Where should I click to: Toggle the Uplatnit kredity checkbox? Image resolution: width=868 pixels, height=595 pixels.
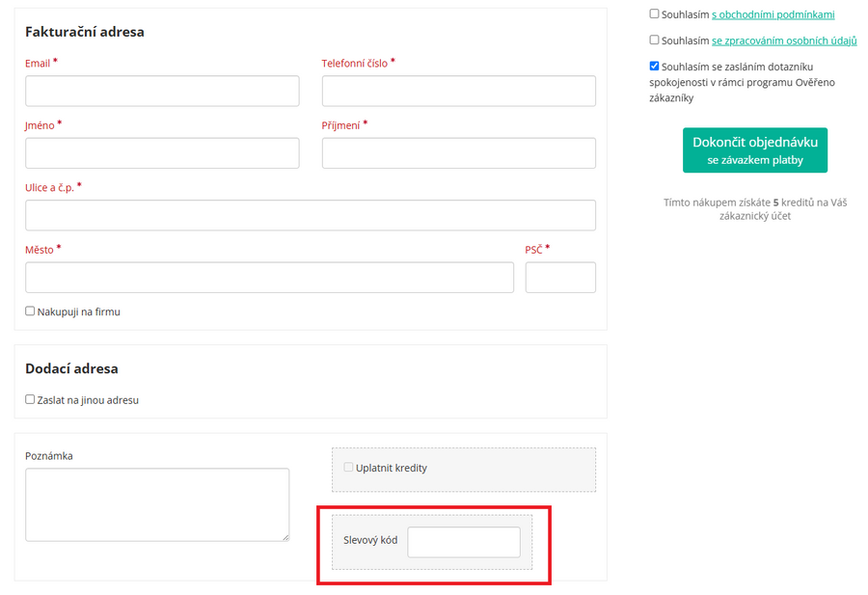(x=348, y=468)
